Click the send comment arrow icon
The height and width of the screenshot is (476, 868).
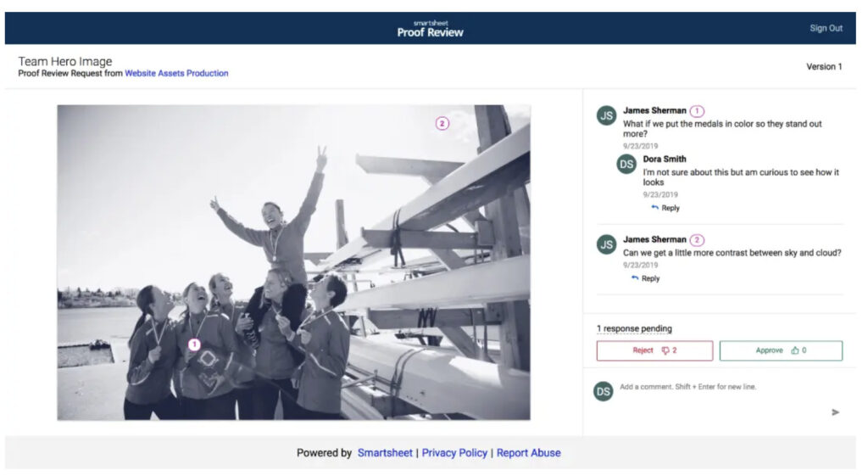click(835, 412)
